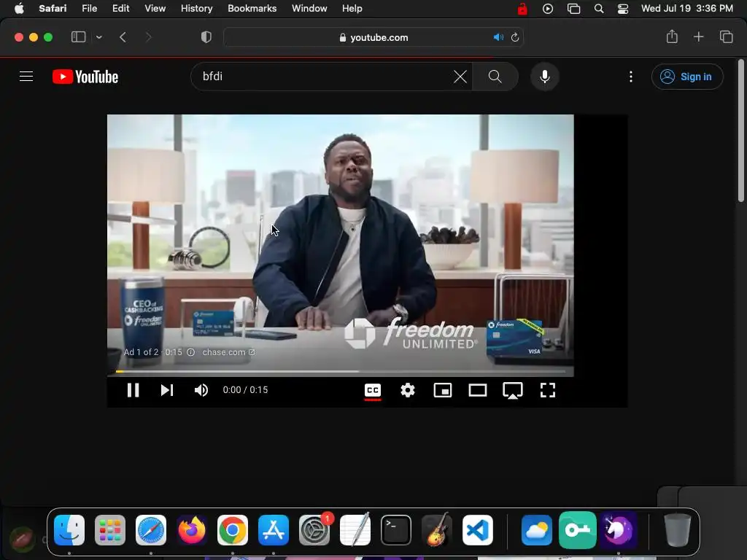Clear the search text with the X icon
747x560 pixels.
(x=460, y=76)
